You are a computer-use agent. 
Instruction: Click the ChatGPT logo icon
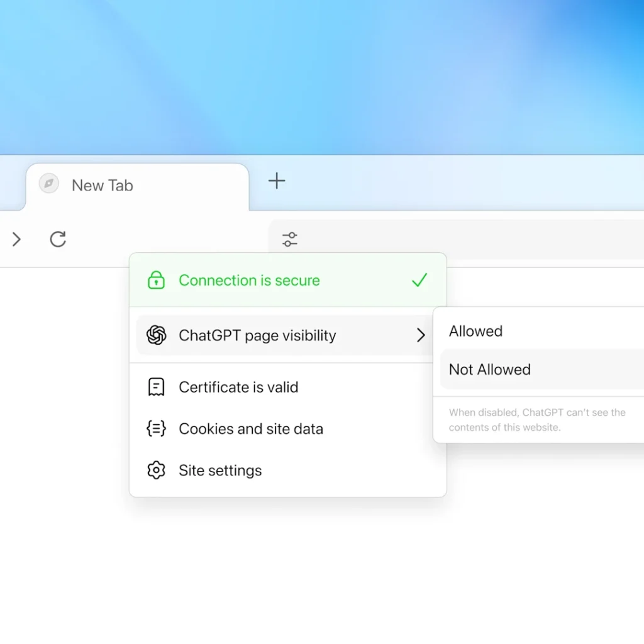click(x=156, y=335)
